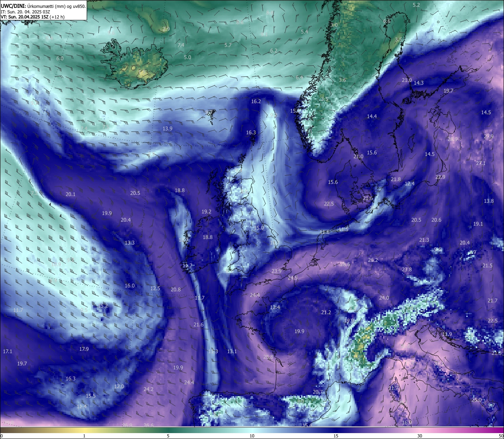Click the map value '26.6' at the bottom left
This screenshot has height=439, width=504.
pyautogui.click(x=148, y=425)
